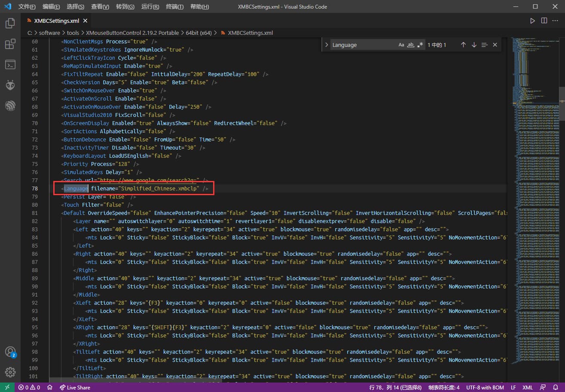Open the 查看(V) menu

click(x=100, y=7)
